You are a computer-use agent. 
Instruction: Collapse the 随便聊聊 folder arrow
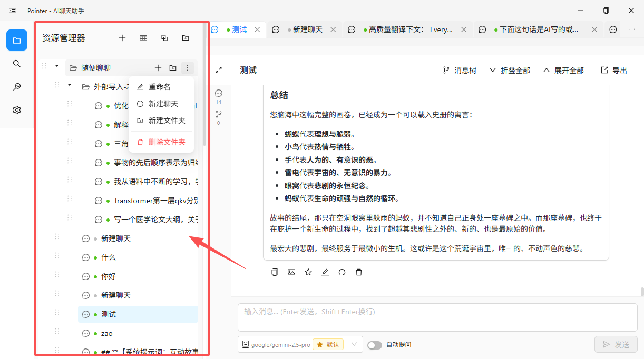pos(57,66)
